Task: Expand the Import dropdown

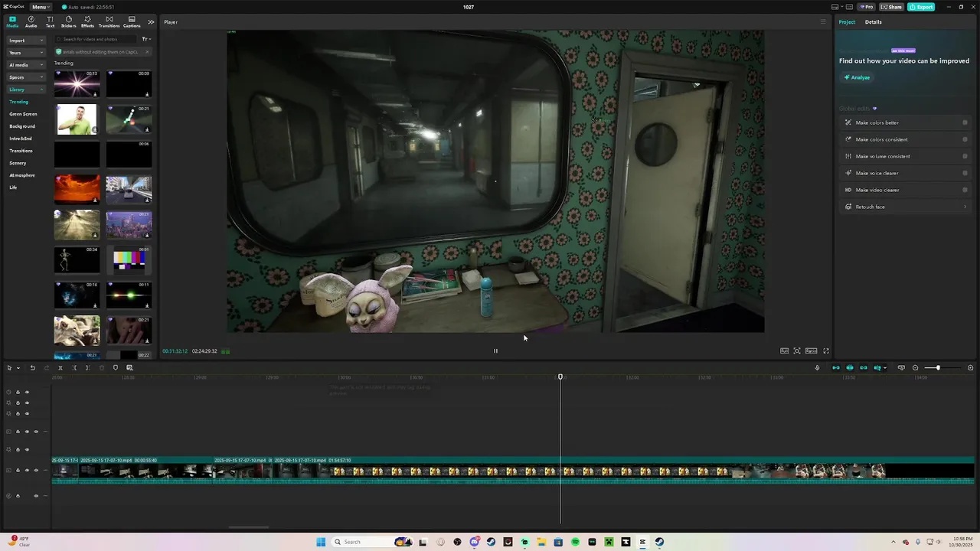Action: click(x=27, y=41)
